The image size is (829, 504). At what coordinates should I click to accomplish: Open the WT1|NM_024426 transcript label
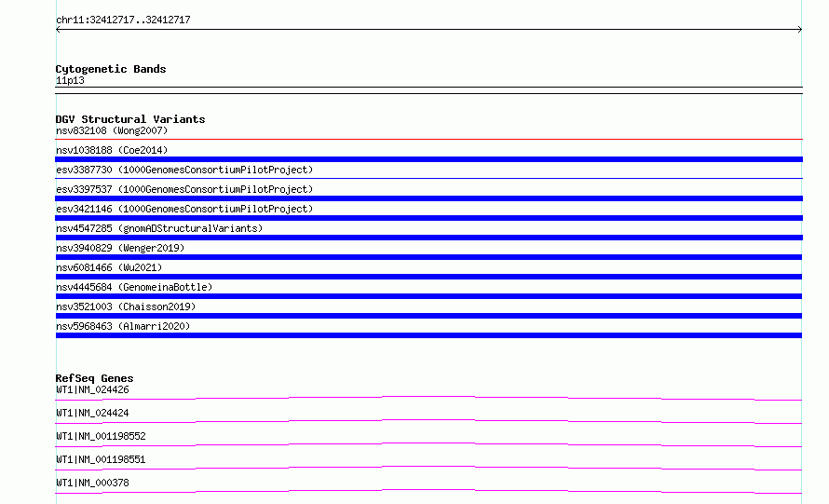92,389
